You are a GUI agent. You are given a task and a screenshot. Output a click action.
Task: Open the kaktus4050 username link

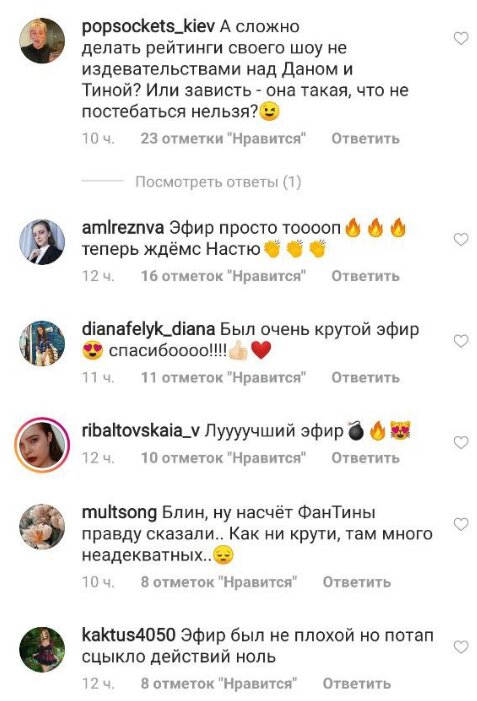pos(128,635)
